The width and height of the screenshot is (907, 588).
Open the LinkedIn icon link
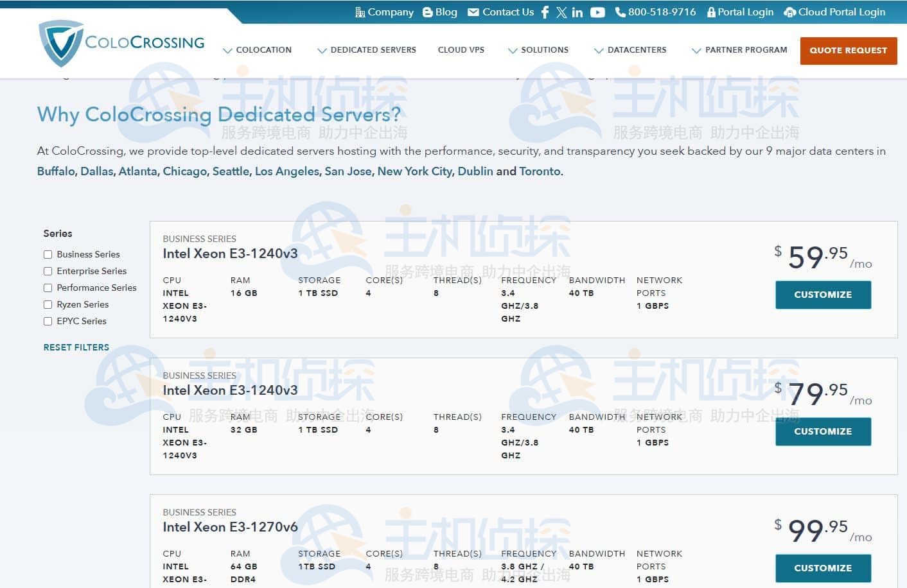[x=577, y=12]
